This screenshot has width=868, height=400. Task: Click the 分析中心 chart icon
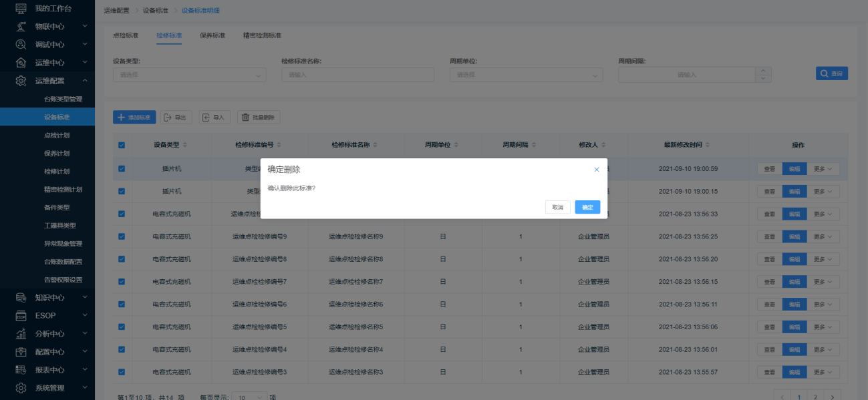(x=21, y=333)
